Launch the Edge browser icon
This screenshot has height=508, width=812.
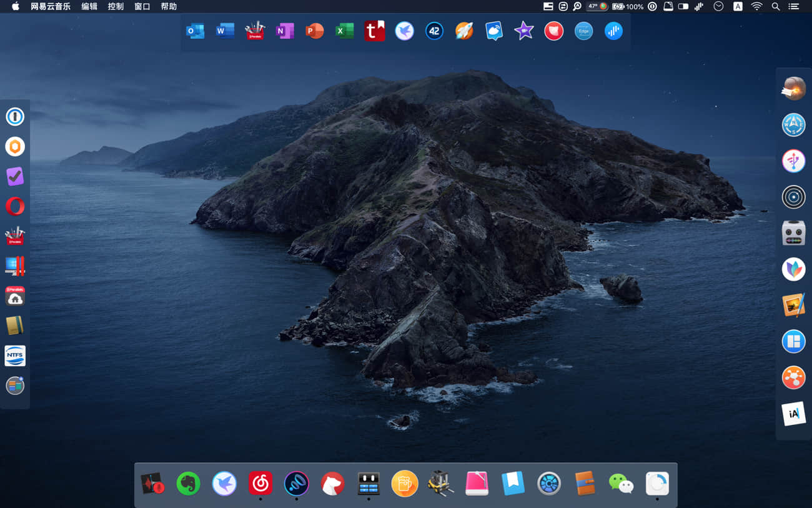[583, 31]
